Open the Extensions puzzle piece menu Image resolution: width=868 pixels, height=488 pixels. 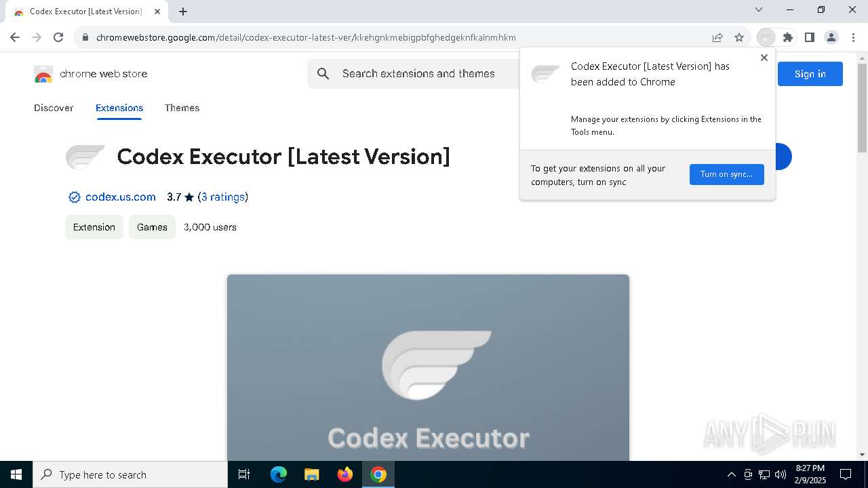pyautogui.click(x=788, y=37)
